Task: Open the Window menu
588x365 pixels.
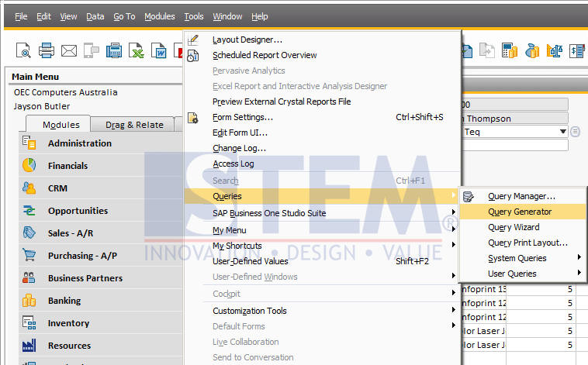Action: 227,16
